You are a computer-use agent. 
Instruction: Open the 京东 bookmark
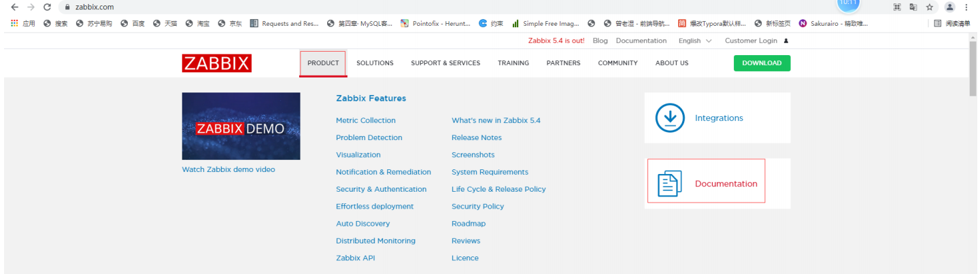click(230, 23)
